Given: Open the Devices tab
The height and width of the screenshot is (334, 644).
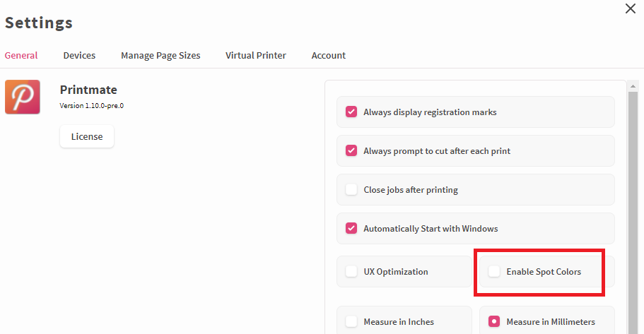Looking at the screenshot, I should point(79,55).
